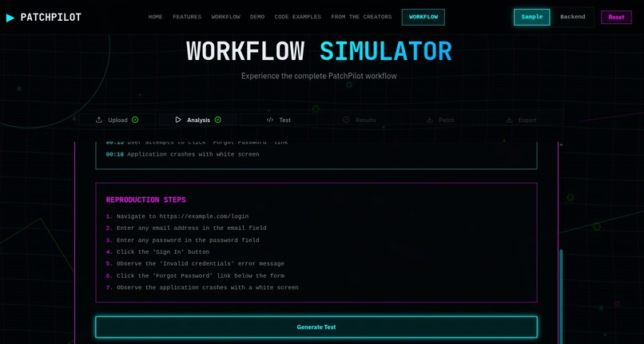Click step 'Enter any password in the password field'
The image size is (644, 344).
point(188,240)
